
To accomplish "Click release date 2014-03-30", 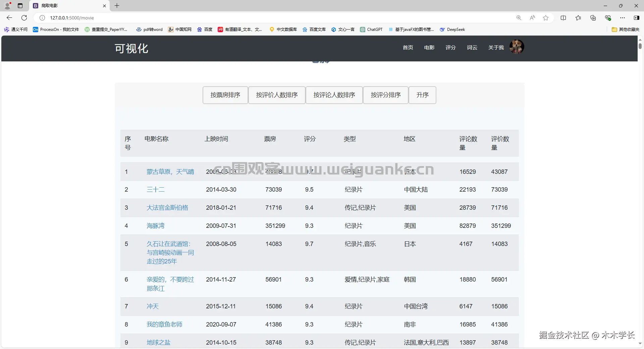I will [x=221, y=190].
